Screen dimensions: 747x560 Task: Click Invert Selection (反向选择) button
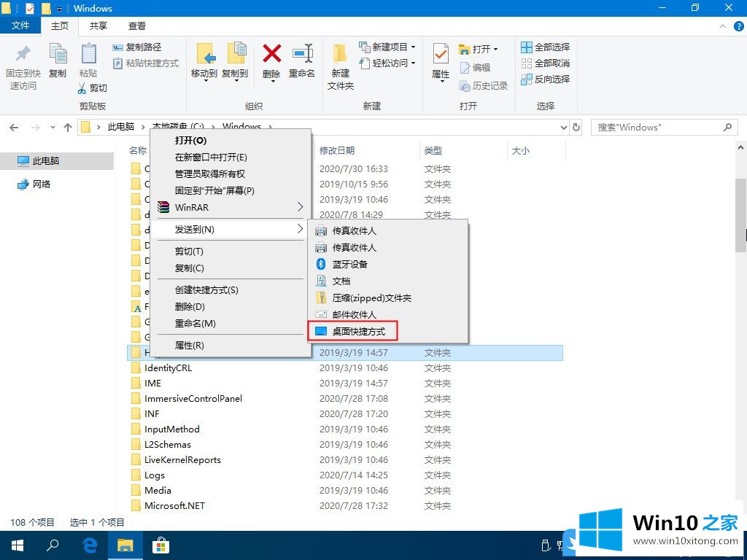tap(545, 79)
